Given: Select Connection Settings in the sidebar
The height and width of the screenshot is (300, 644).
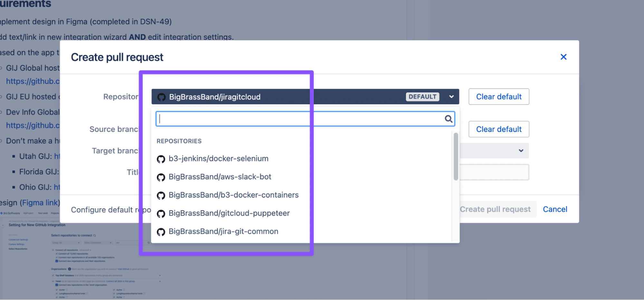Looking at the screenshot, I should (x=18, y=239).
